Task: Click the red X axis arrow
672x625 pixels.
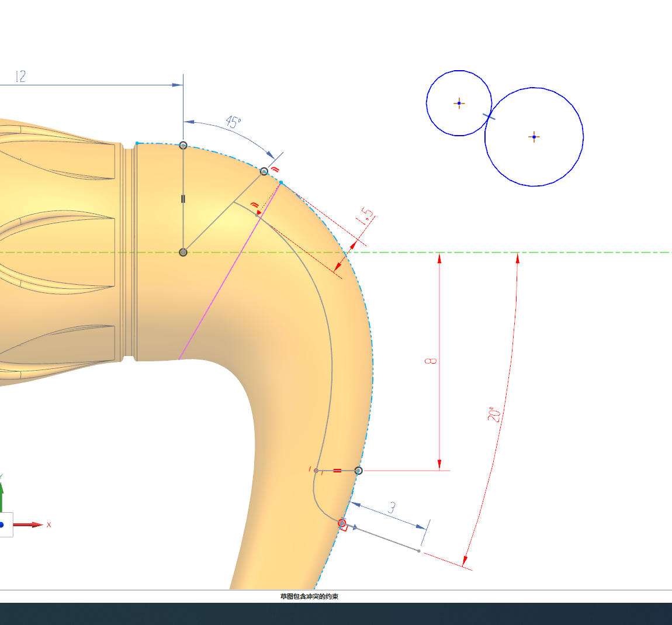Action: (x=28, y=524)
